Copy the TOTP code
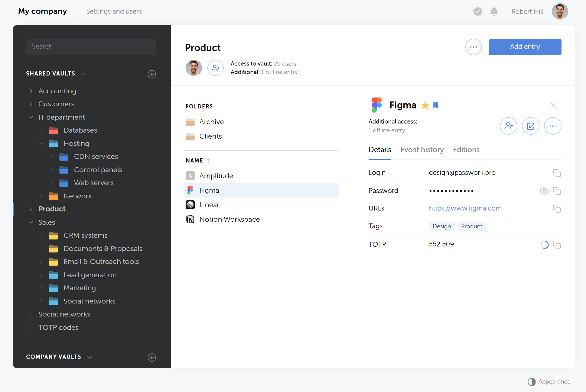This screenshot has height=392, width=586. click(557, 244)
